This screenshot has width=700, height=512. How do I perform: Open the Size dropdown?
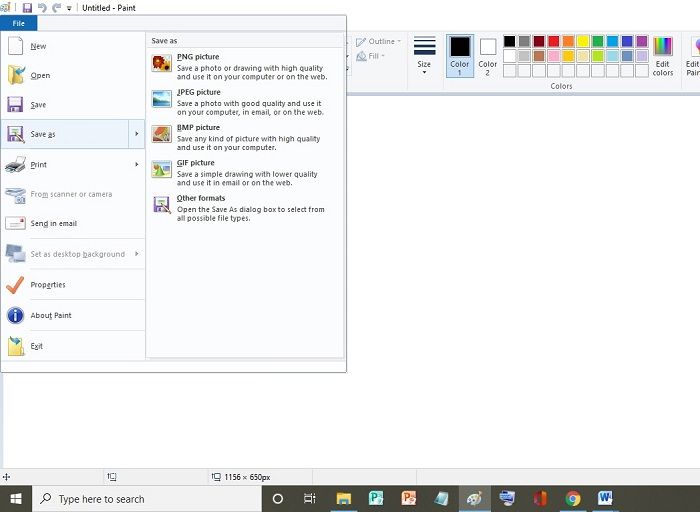[x=424, y=56]
